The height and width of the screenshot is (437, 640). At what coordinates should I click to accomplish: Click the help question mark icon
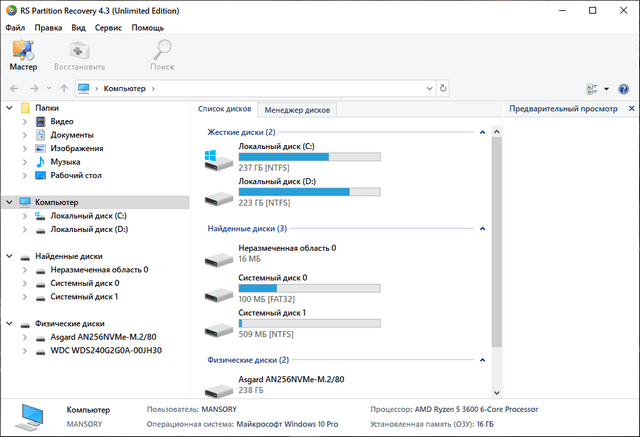tap(623, 89)
